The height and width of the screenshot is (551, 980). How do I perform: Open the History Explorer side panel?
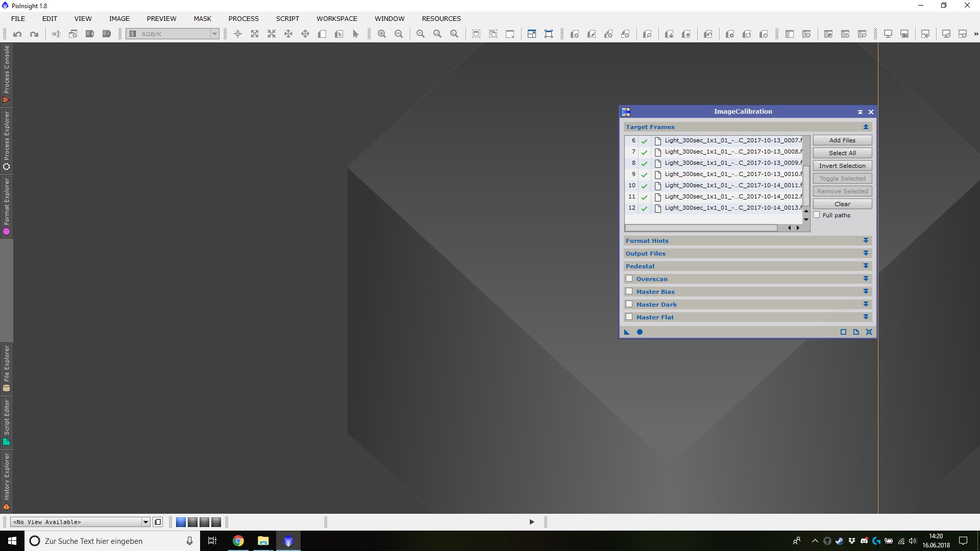pos(7,481)
